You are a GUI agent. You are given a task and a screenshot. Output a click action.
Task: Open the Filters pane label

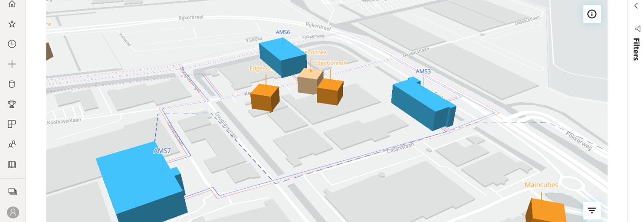636,49
